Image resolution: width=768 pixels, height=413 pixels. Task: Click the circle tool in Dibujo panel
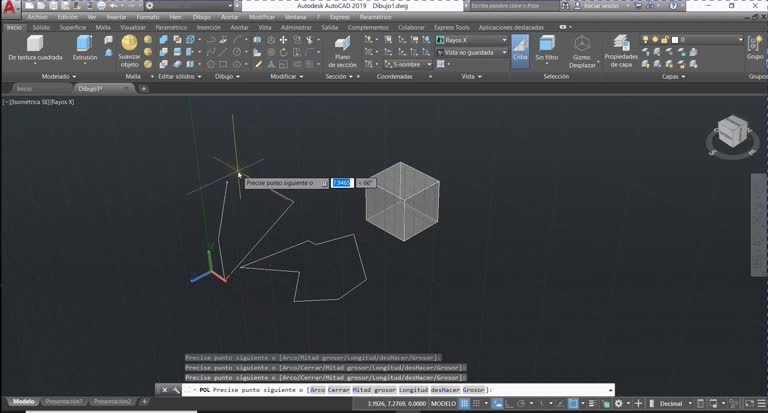[x=237, y=52]
